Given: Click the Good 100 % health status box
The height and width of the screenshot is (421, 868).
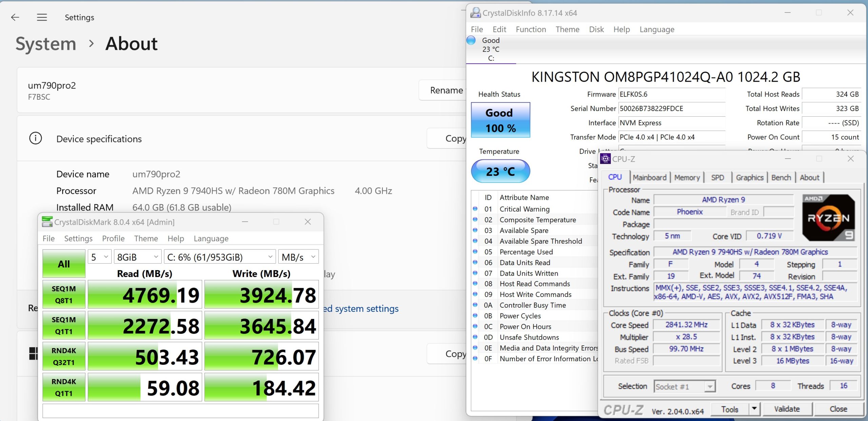Looking at the screenshot, I should point(500,120).
